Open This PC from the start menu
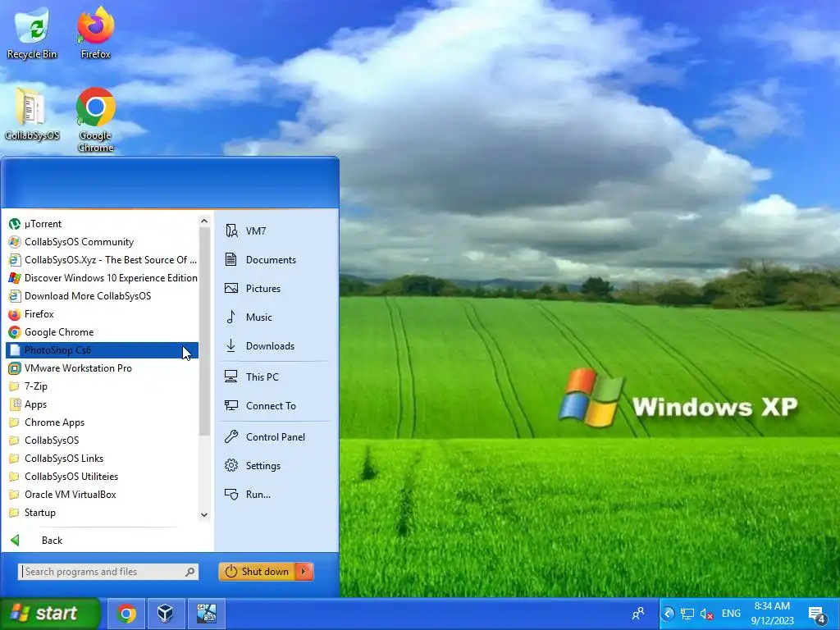 click(x=276, y=377)
